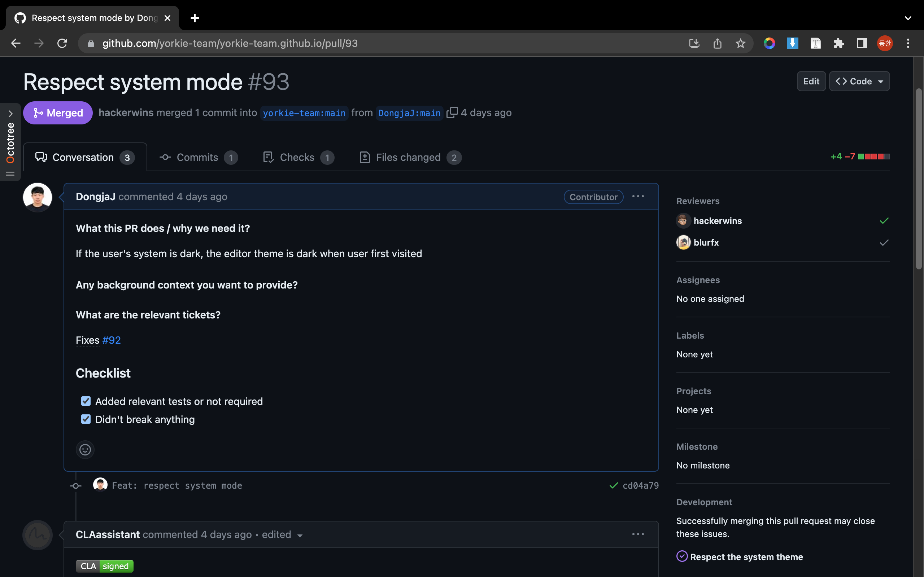
Task: Open DongjaJ comment's three-dot options menu
Action: point(638,197)
